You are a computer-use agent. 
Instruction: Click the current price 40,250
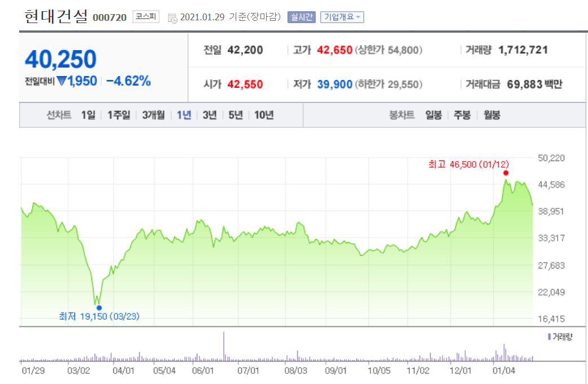coord(60,59)
